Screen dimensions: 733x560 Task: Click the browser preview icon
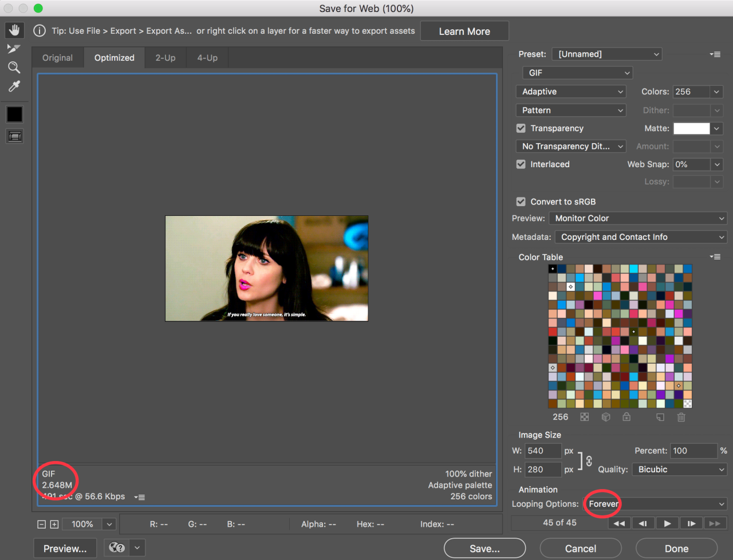click(117, 548)
